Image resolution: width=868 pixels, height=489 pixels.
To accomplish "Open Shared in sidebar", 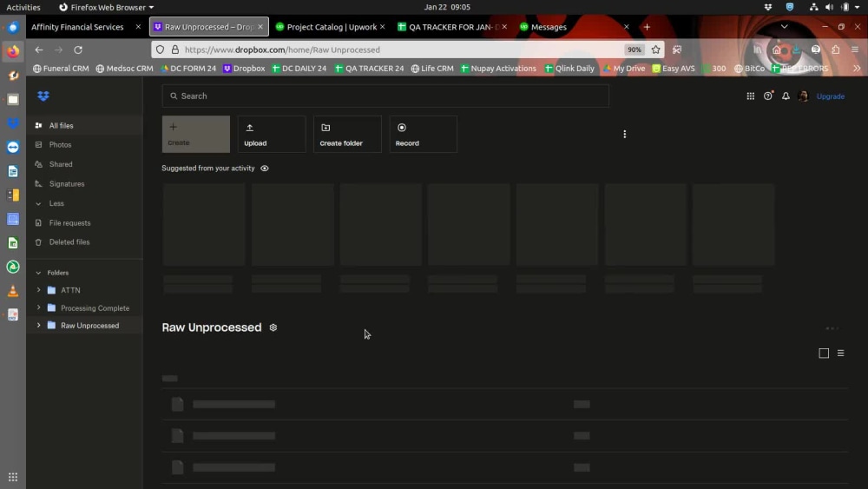I will coord(61,164).
